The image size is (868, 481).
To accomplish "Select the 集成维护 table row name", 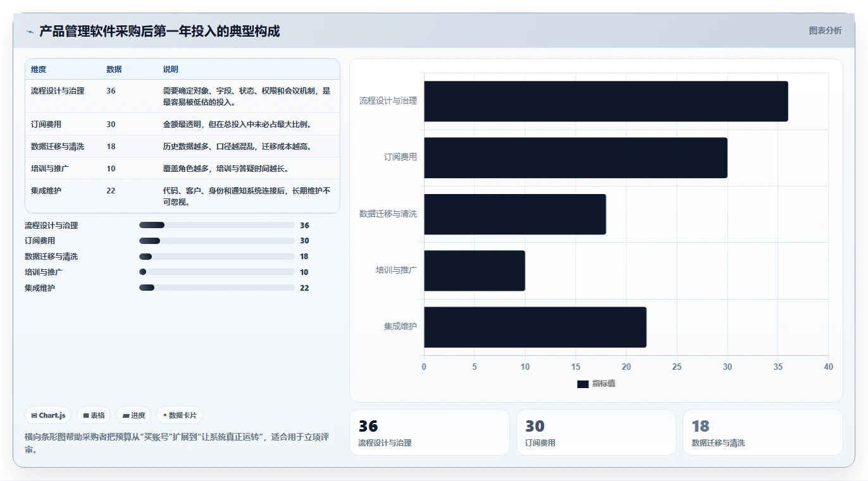I will tap(46, 191).
